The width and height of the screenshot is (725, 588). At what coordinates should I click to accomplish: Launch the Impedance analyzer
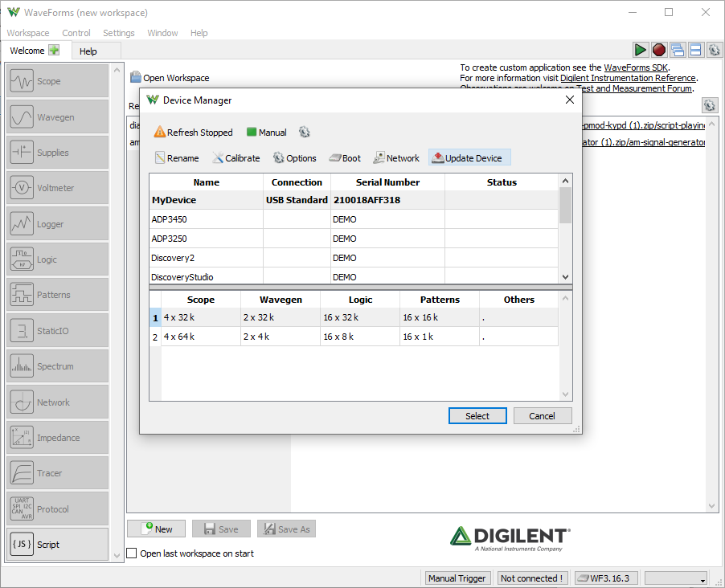click(57, 438)
